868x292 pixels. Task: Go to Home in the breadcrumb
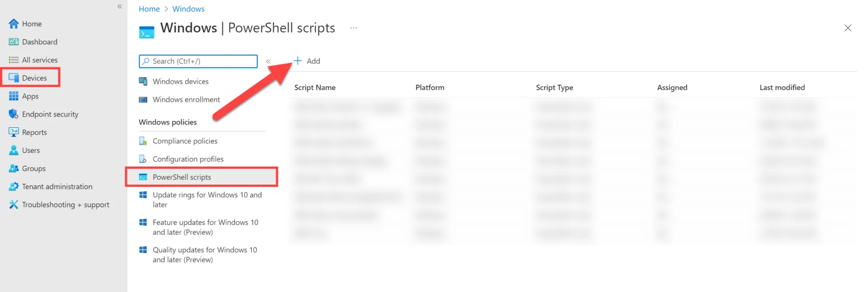149,9
